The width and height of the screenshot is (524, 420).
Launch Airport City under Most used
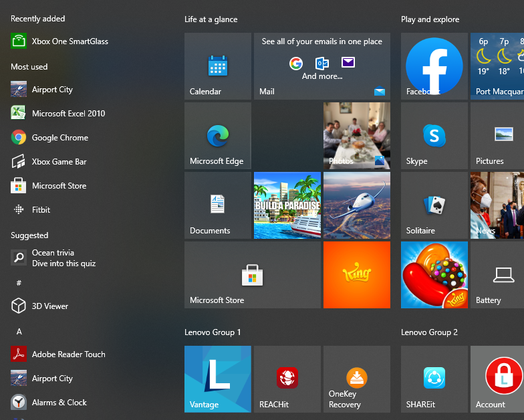[x=41, y=90]
